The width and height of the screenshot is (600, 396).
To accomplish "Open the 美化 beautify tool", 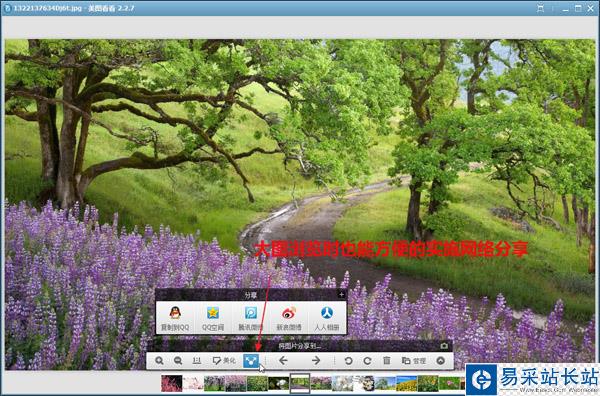I will 224,360.
